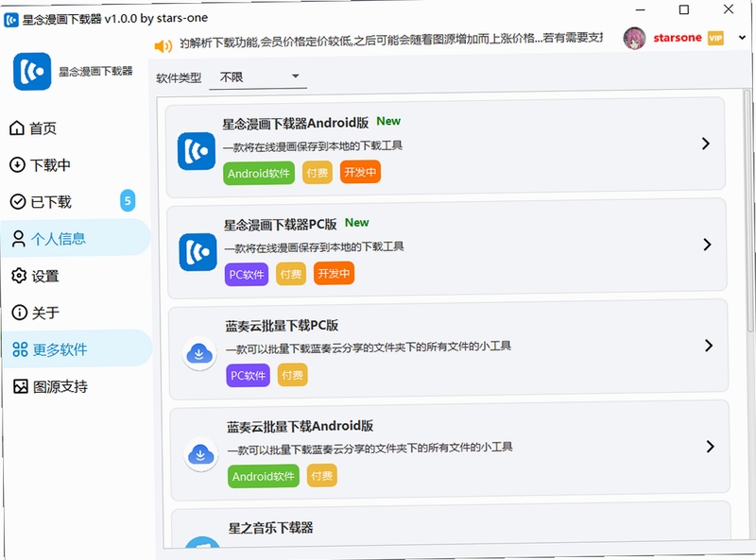Click the description text under 蓝奏云批量下载PC版
Screen dimensions: 756x560
tap(369, 348)
